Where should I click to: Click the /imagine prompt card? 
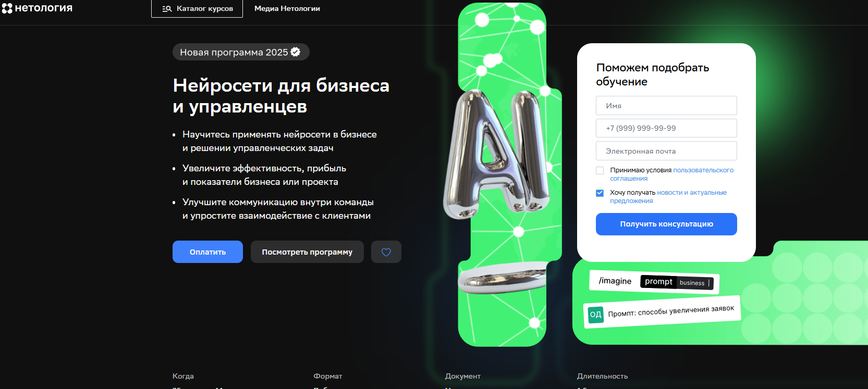(654, 282)
